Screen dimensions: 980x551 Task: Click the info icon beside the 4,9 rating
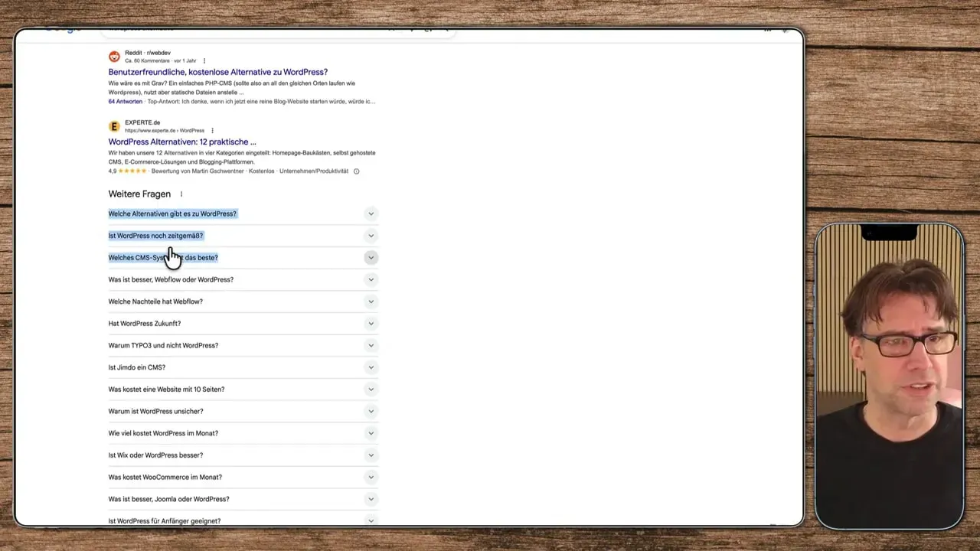coord(355,171)
